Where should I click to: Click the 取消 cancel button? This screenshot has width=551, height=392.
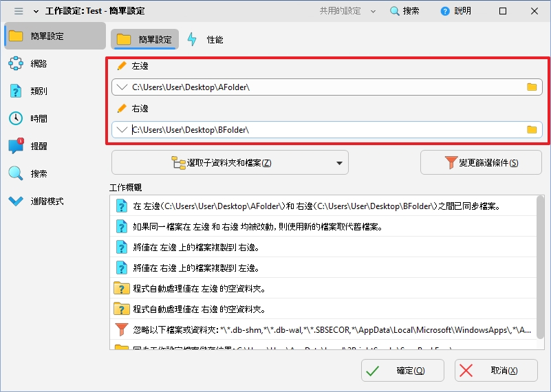(x=496, y=371)
